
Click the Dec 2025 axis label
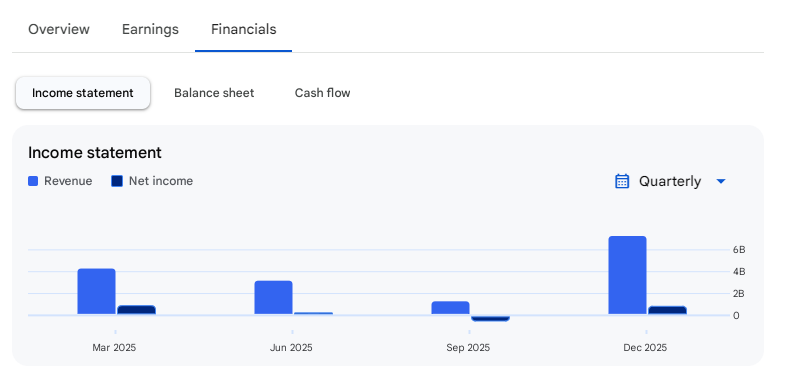(x=645, y=347)
